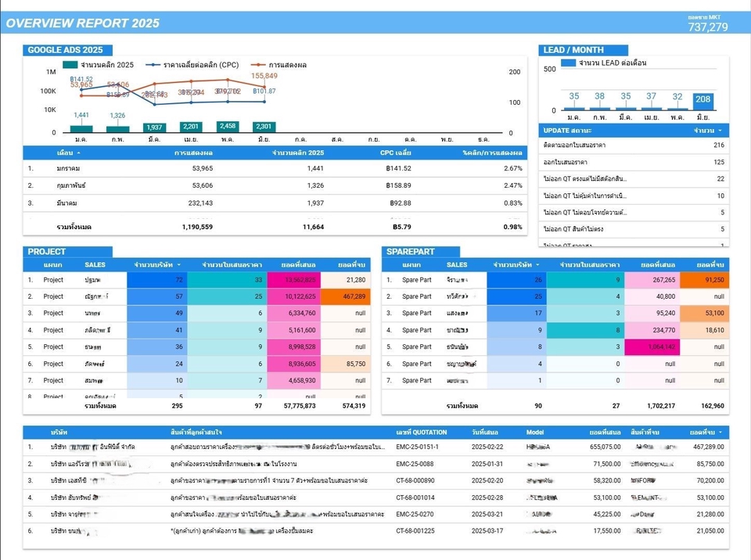Screen dimensions: 751x560
Task: Select the GOOGLE ADS 2025 section label
Action: tap(65, 50)
